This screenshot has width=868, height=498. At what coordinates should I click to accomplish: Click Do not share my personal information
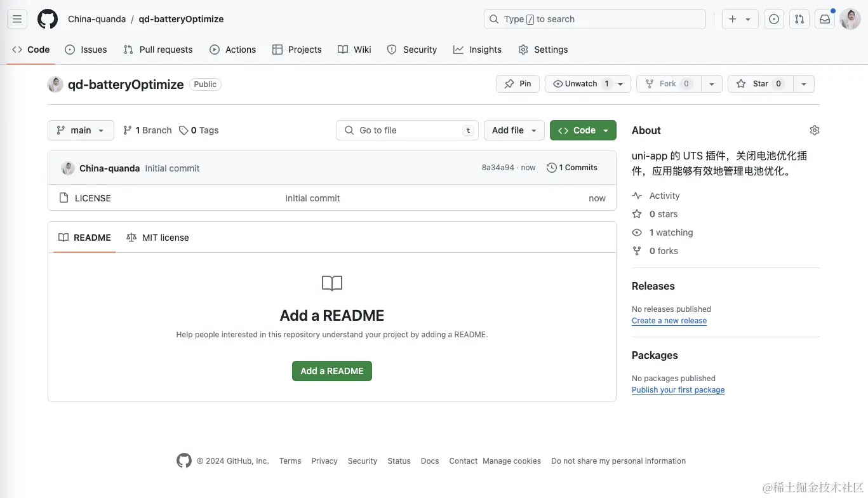[x=618, y=461]
